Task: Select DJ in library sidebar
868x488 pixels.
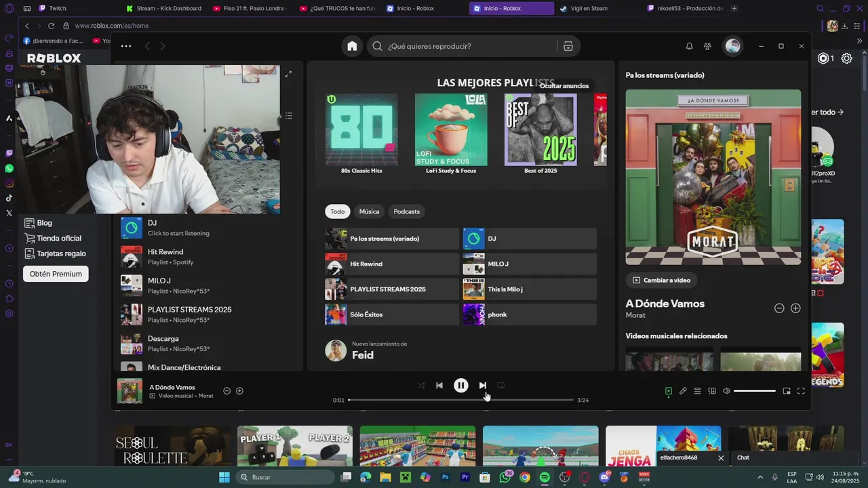Action: coord(209,228)
